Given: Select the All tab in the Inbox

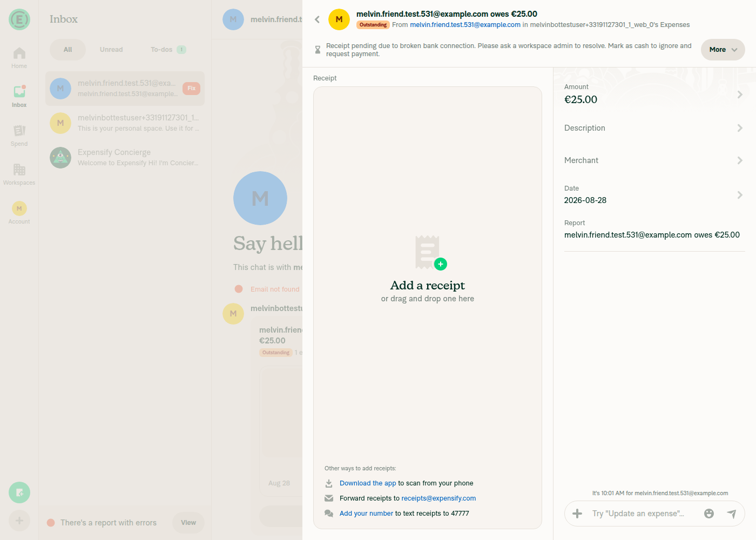Looking at the screenshot, I should tap(67, 50).
